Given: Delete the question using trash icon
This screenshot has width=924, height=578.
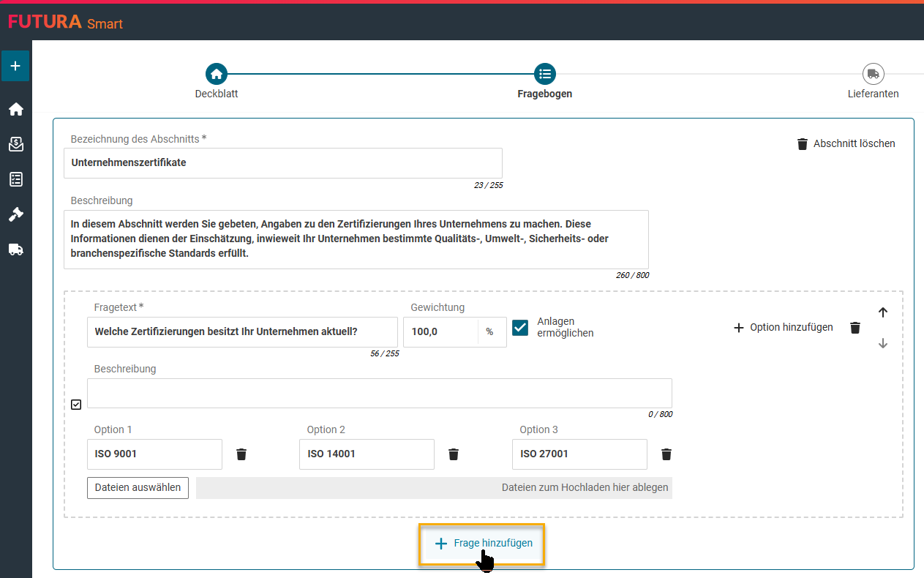Looking at the screenshot, I should coord(855,328).
